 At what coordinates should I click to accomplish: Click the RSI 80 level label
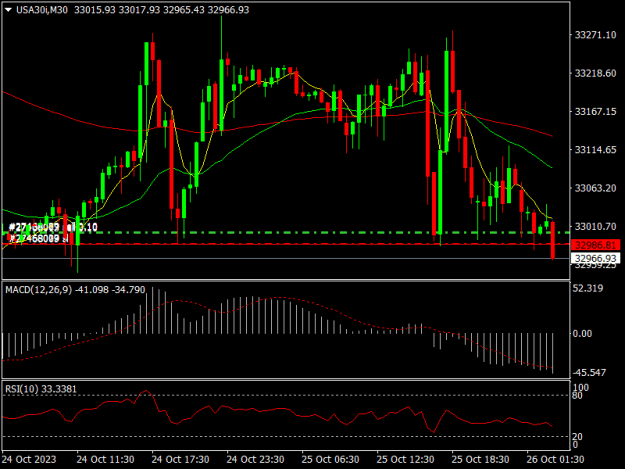point(578,395)
